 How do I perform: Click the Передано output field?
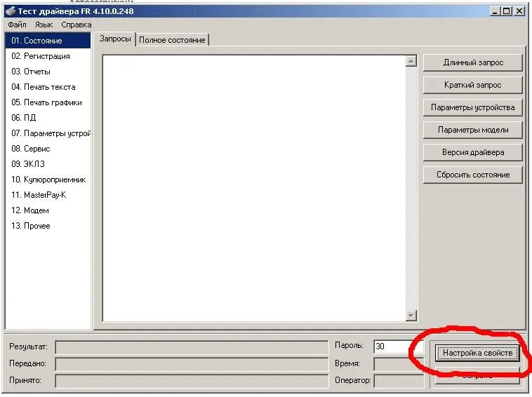pos(192,364)
